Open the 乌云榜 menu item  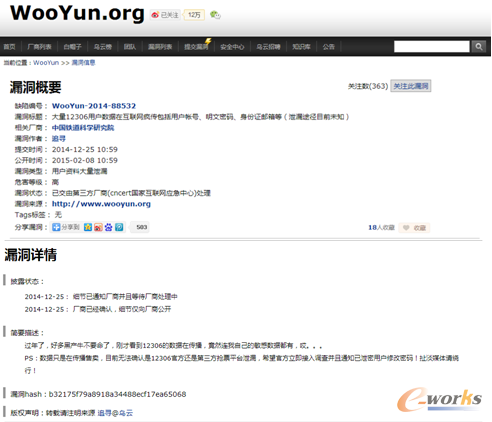click(102, 47)
